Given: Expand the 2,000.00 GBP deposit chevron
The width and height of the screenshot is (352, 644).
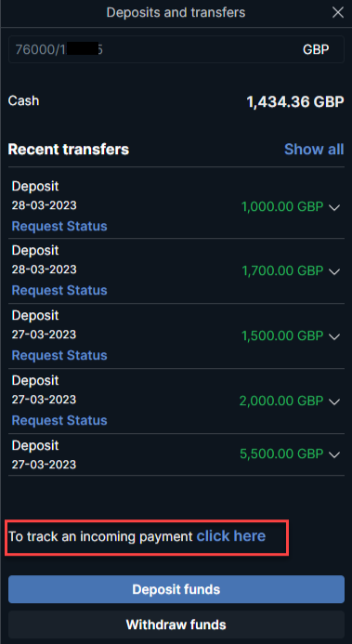Looking at the screenshot, I should coord(334,401).
